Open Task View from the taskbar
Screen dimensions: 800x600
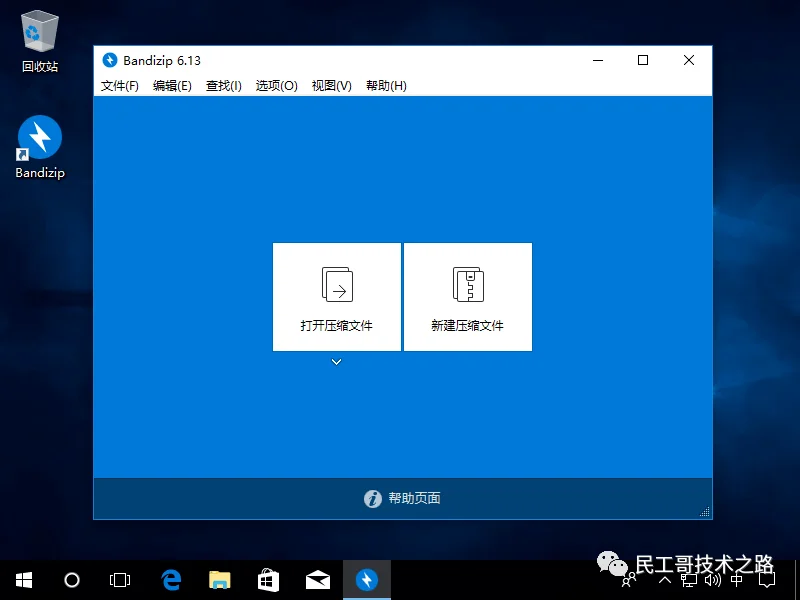pos(120,580)
